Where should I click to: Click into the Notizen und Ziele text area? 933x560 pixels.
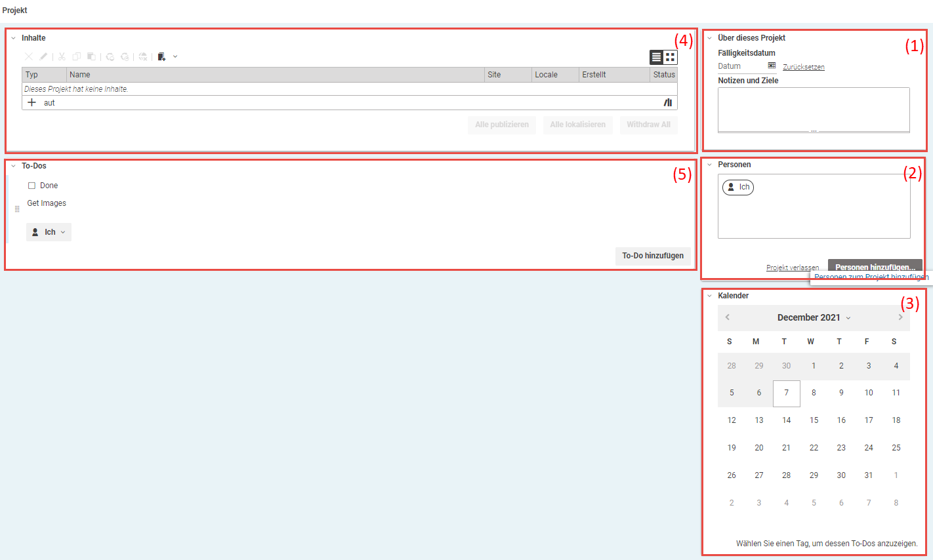pyautogui.click(x=814, y=108)
